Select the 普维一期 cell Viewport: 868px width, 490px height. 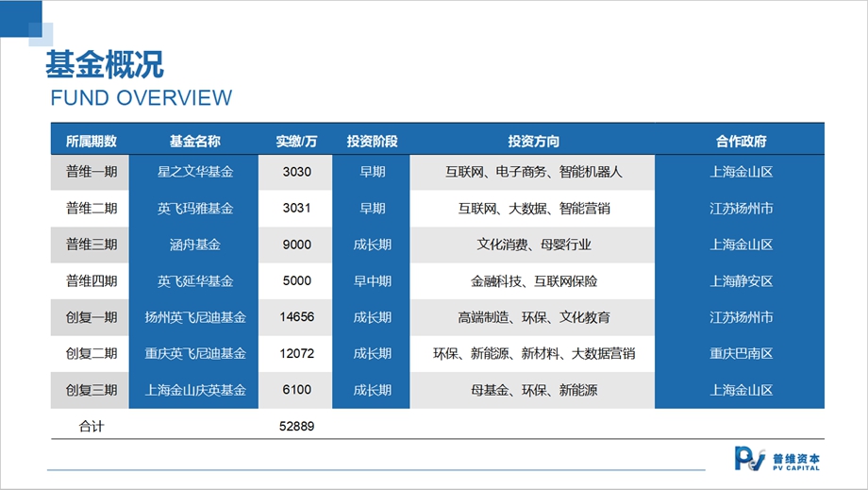(92, 172)
